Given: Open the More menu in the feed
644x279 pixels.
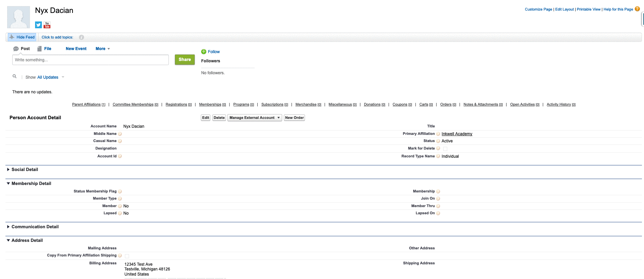Looking at the screenshot, I should pos(102,49).
